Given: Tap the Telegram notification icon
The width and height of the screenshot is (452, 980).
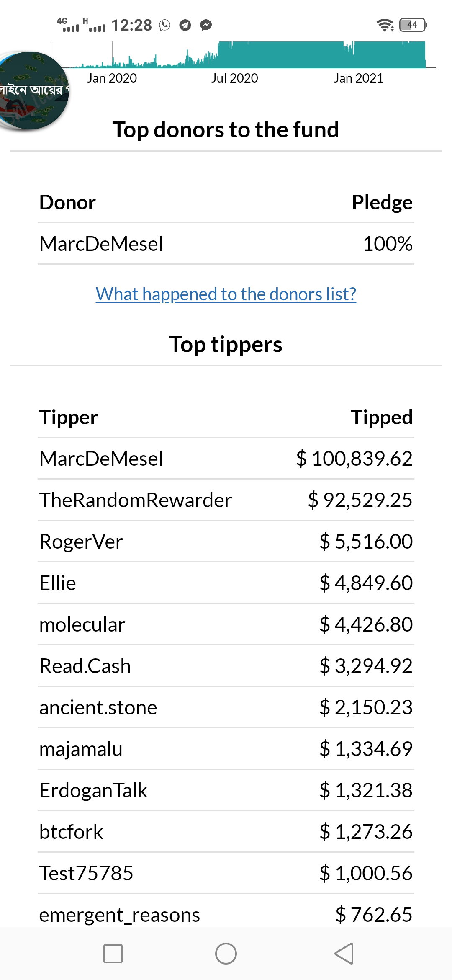Looking at the screenshot, I should 185,25.
